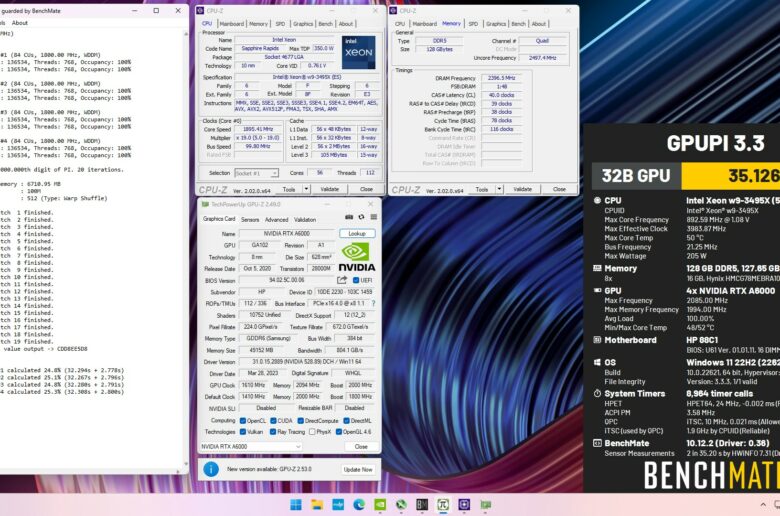Viewport: 780px width, 516px height.
Task: Open the Validation tab in GPU-Z
Action: pos(305,219)
